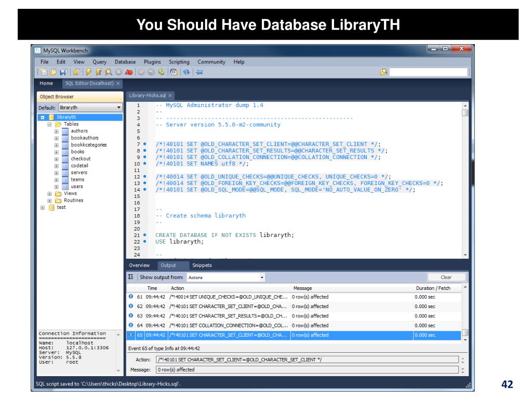This screenshot has height=399, width=532.
Task: Expand the authors table
Action: (56, 131)
